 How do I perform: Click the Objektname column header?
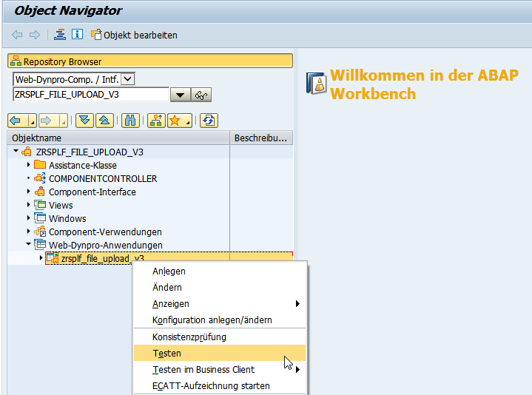point(118,138)
